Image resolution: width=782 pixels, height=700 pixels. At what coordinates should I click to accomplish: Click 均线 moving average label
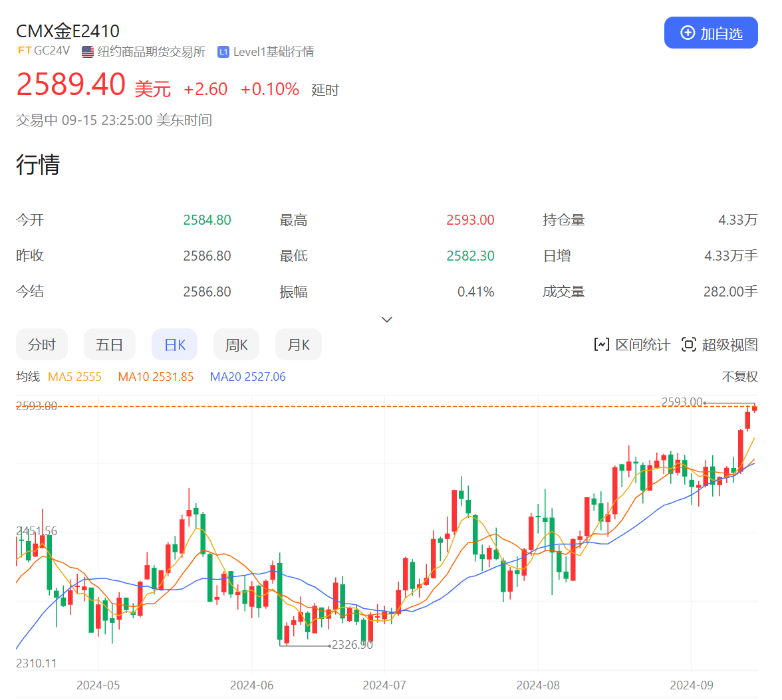click(x=28, y=376)
